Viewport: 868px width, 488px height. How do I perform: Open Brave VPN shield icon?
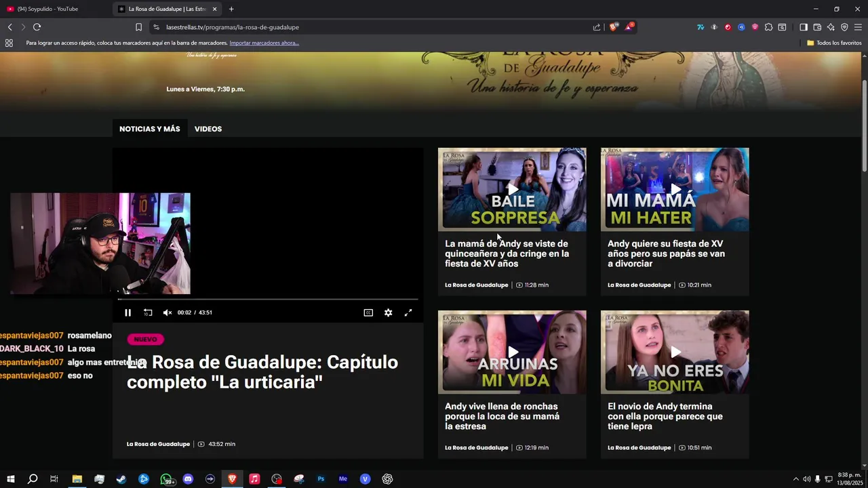844,27
